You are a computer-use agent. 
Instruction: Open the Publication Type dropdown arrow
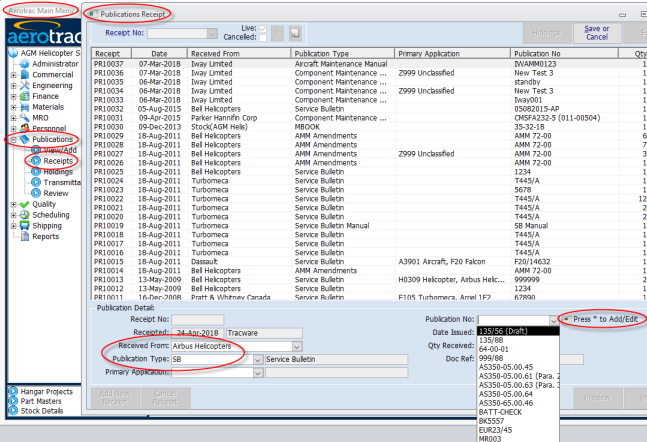coord(259,359)
